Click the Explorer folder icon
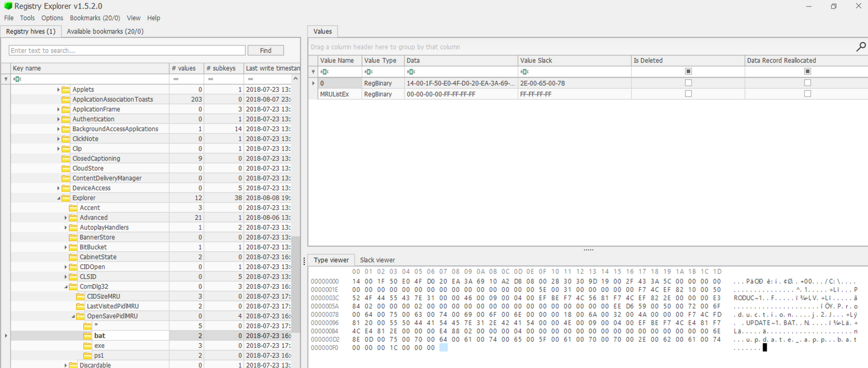 [x=66, y=198]
